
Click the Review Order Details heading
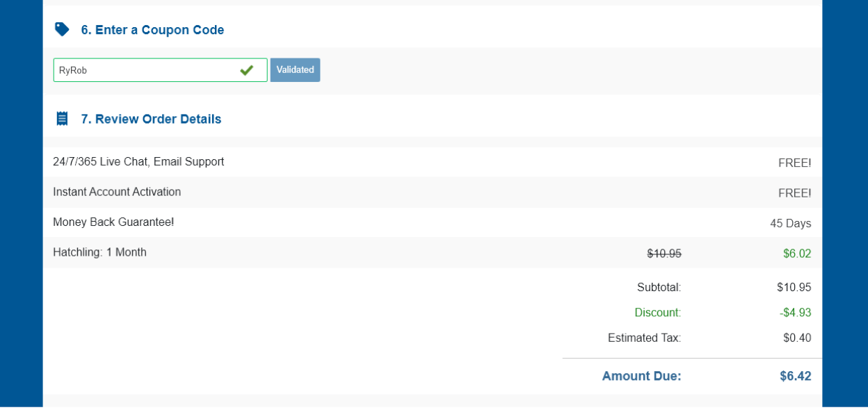coord(151,119)
